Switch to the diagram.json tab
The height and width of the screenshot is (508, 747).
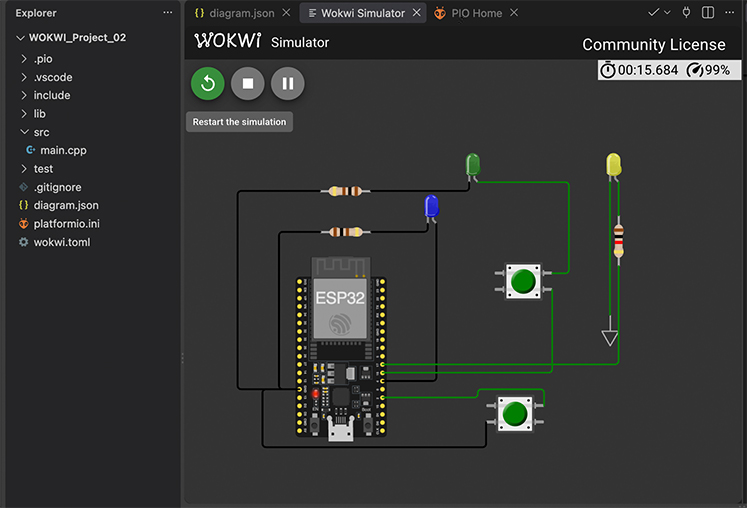(235, 13)
